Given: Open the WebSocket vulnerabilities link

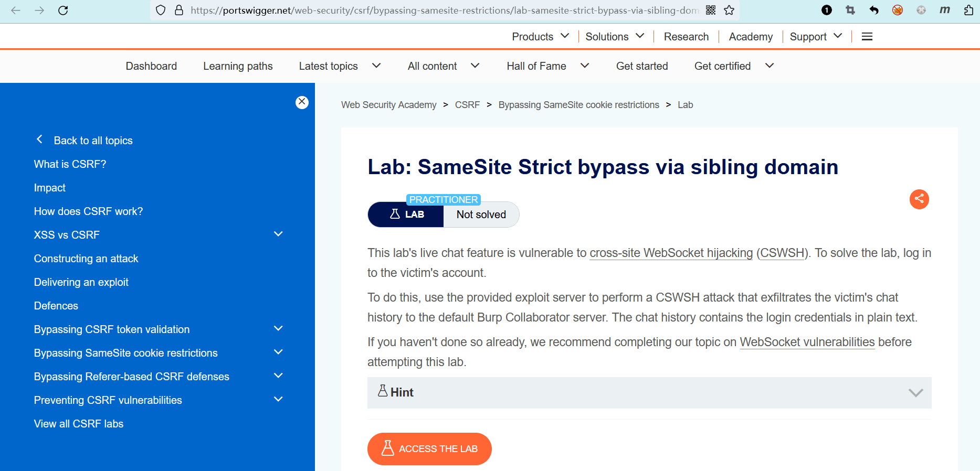Looking at the screenshot, I should (x=807, y=342).
